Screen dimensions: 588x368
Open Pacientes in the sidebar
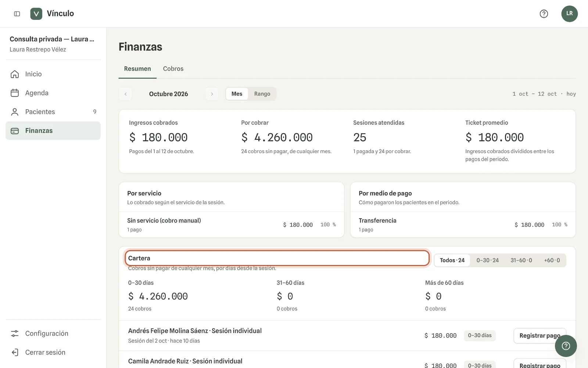[x=53, y=112]
